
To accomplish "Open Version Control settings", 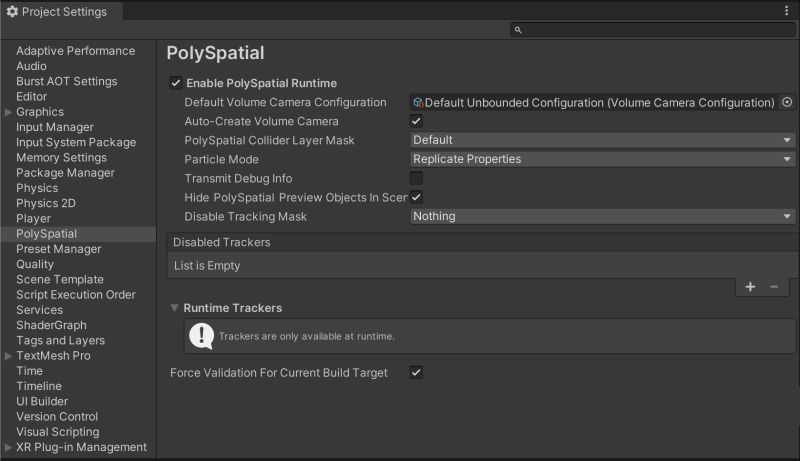I will [x=57, y=417].
